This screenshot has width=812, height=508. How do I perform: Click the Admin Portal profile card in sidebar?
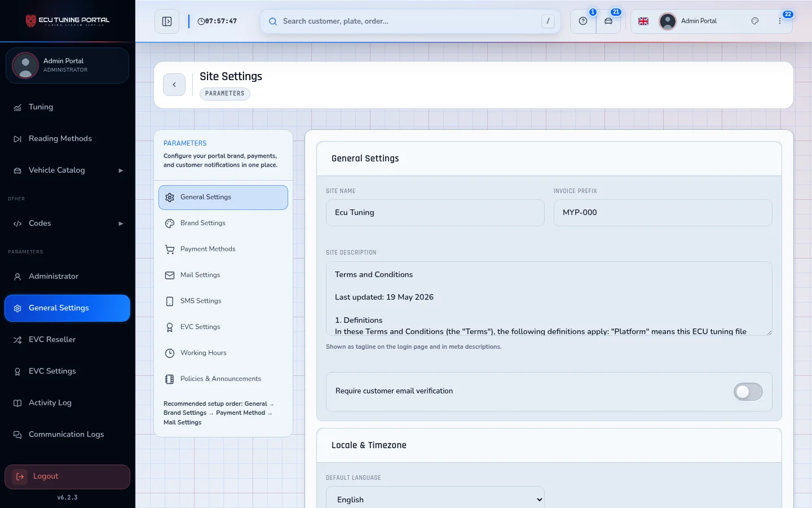(68, 65)
